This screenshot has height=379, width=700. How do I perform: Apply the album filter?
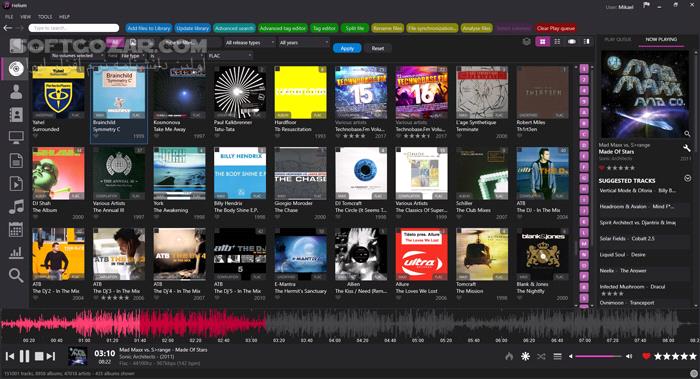(347, 48)
